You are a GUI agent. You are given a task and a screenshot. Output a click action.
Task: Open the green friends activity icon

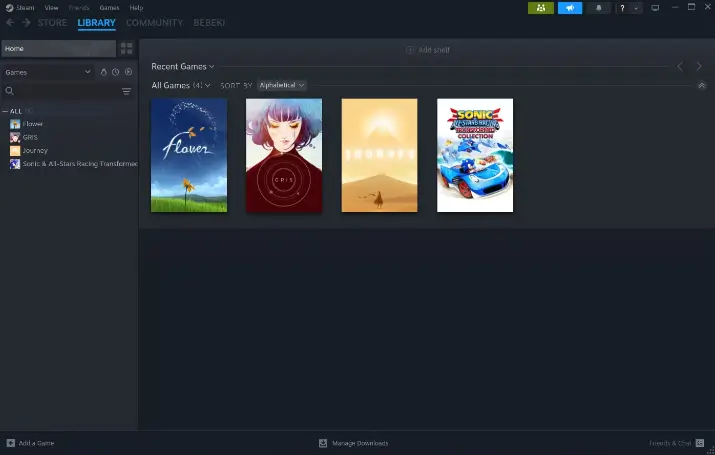[541, 8]
